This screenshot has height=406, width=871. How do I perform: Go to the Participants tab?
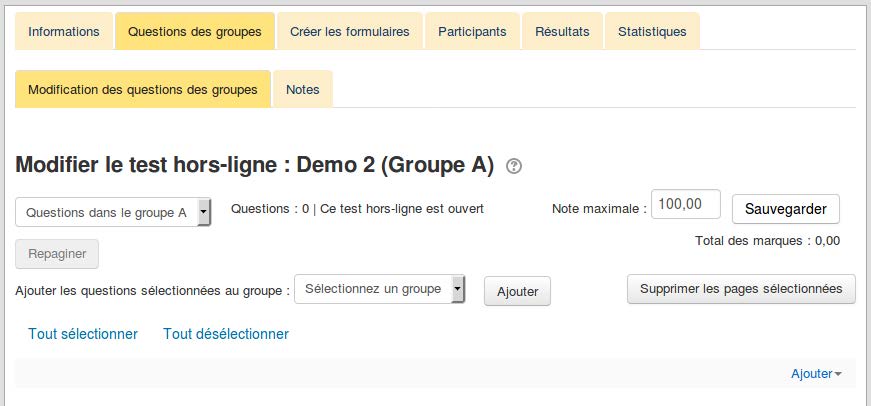click(472, 31)
